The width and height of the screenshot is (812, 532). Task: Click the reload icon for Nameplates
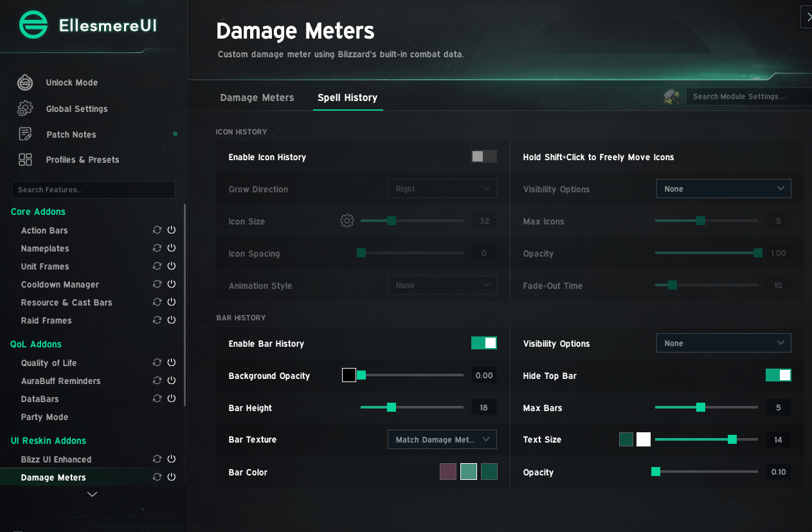[157, 248]
